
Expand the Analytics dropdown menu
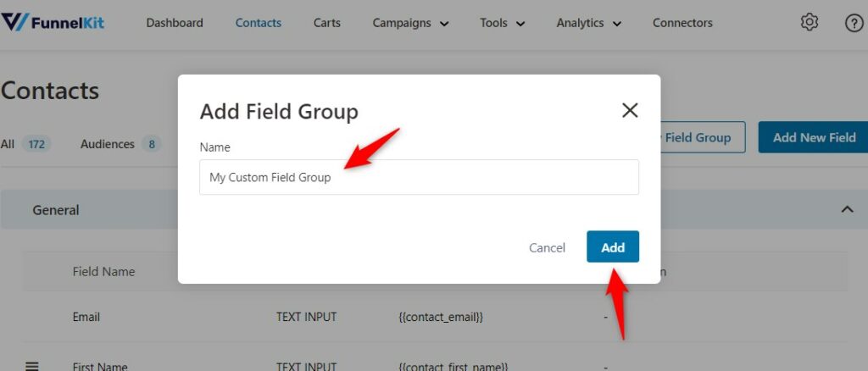tap(589, 23)
